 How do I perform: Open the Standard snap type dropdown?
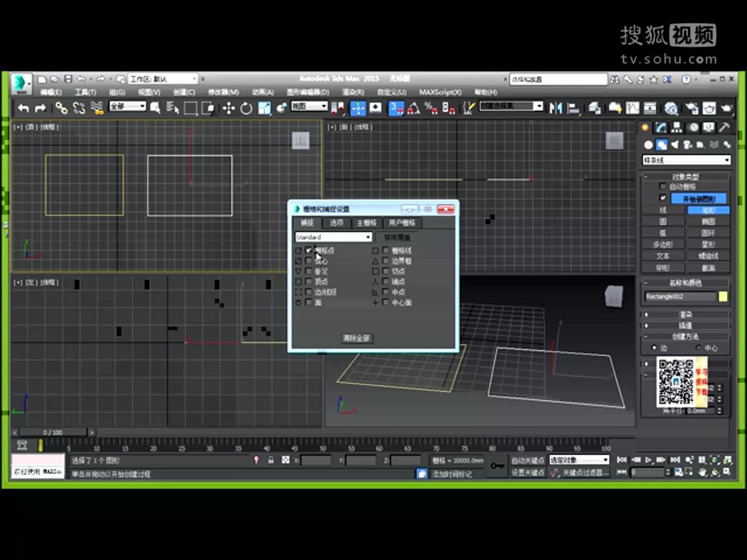(367, 236)
